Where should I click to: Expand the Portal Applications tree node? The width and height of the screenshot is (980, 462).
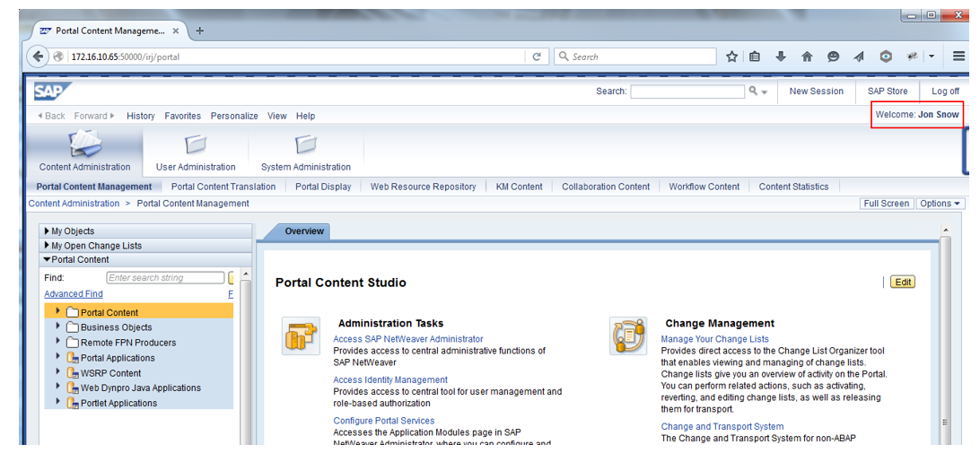pos(57,357)
